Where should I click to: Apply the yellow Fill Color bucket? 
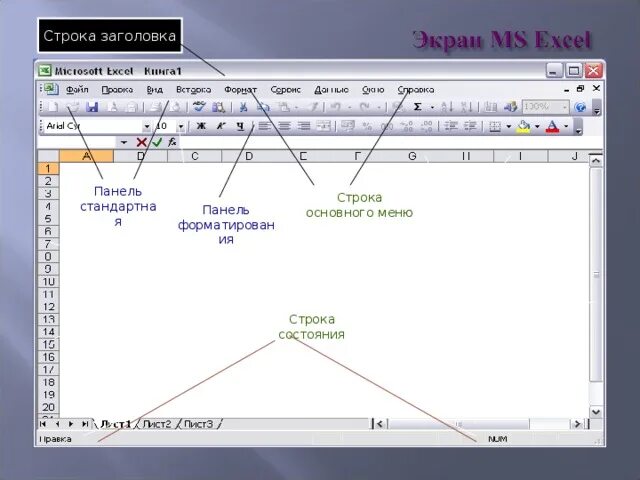click(x=524, y=127)
